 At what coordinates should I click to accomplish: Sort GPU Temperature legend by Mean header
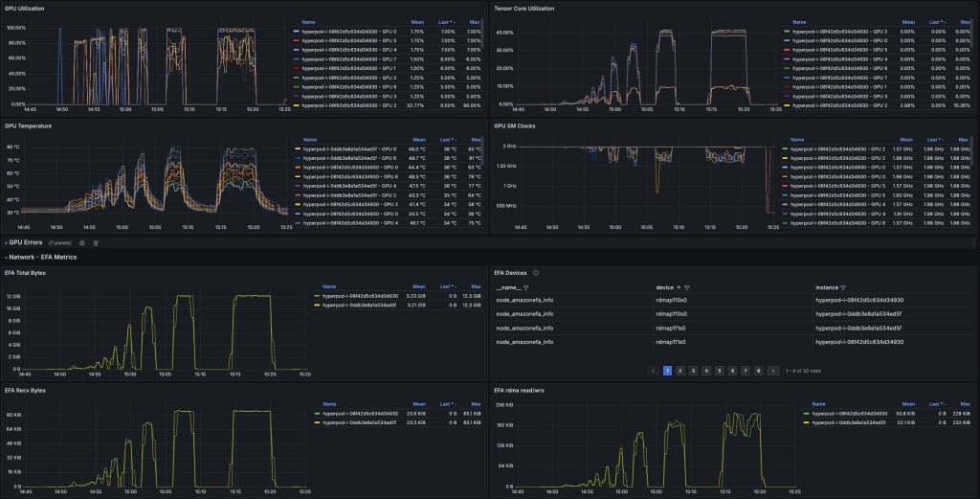coord(415,139)
